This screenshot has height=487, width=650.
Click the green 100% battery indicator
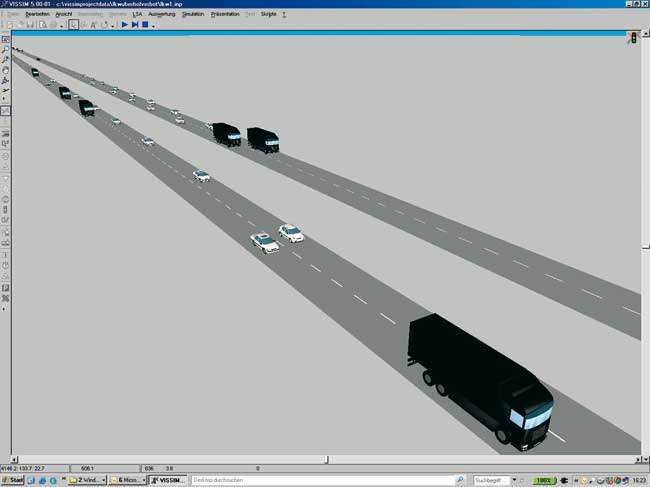[544, 480]
